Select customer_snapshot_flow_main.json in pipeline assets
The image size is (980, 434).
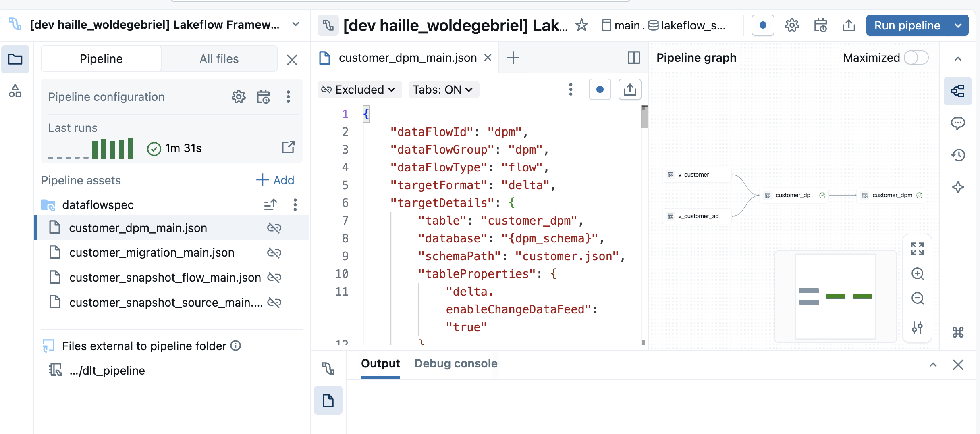[x=165, y=278]
